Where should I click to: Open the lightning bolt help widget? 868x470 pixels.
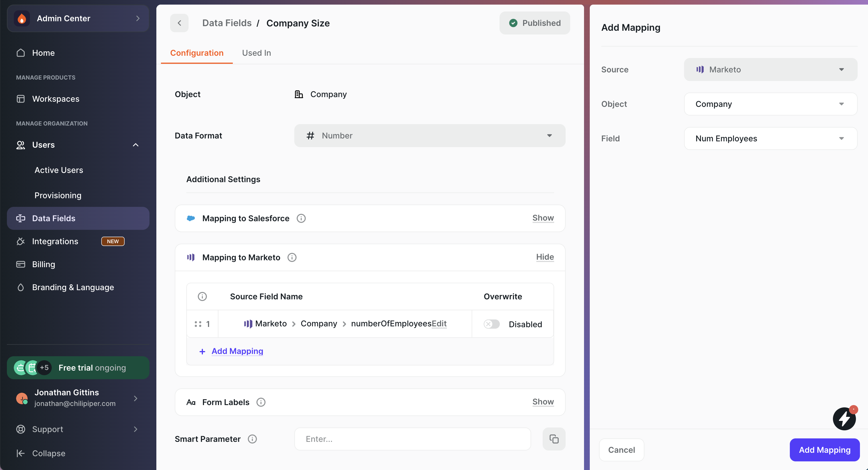[844, 419]
